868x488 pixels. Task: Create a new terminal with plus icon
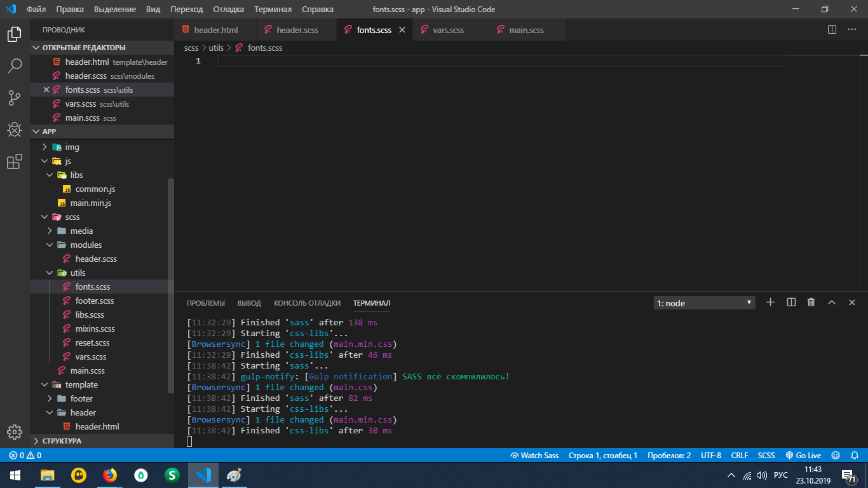point(770,302)
